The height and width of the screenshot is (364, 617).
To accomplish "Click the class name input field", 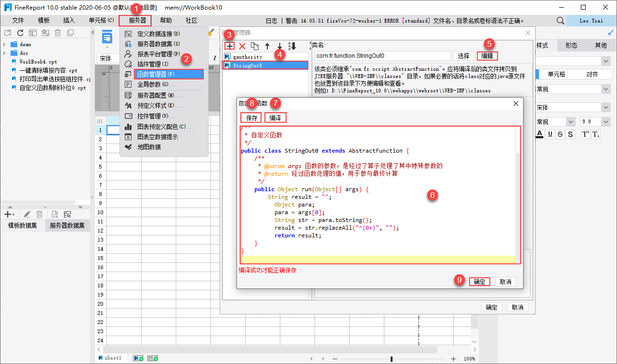I will tap(381, 56).
